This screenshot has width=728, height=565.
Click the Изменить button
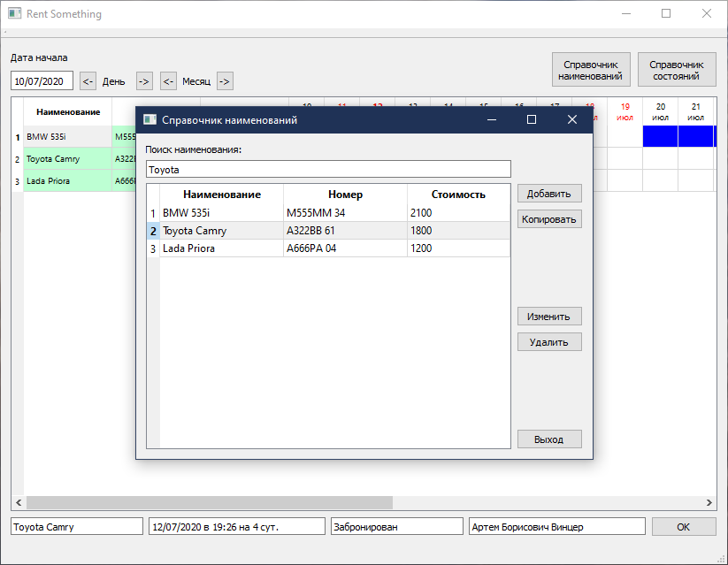pos(549,317)
